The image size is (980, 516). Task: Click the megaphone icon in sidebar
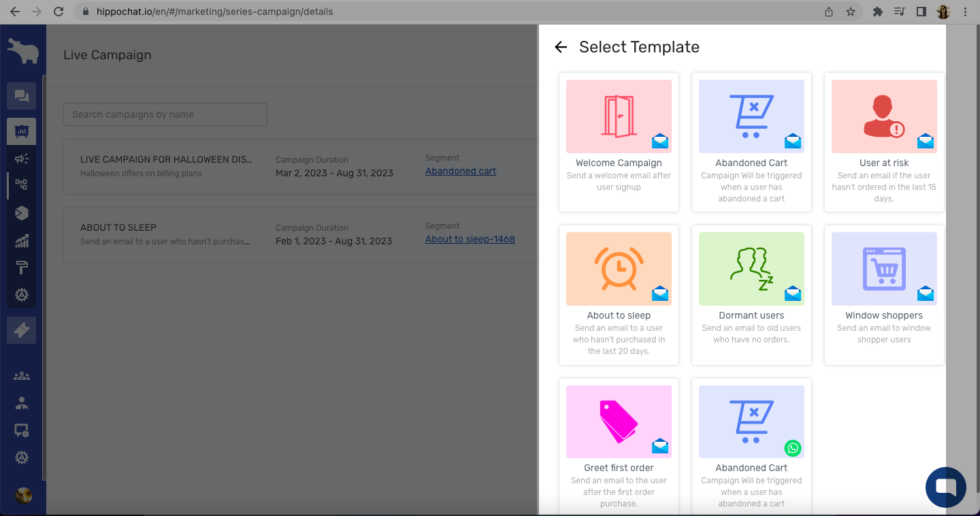(22, 159)
